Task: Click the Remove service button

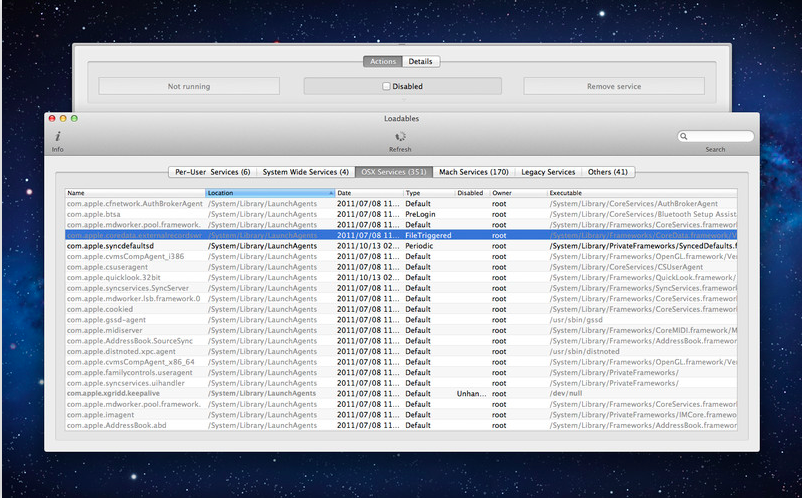Action: [614, 86]
